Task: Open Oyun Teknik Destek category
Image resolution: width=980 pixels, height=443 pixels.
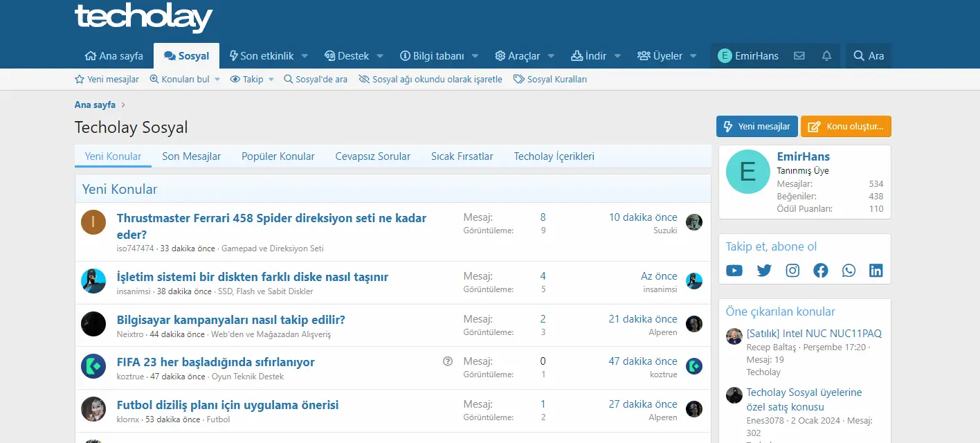Action: click(247, 377)
